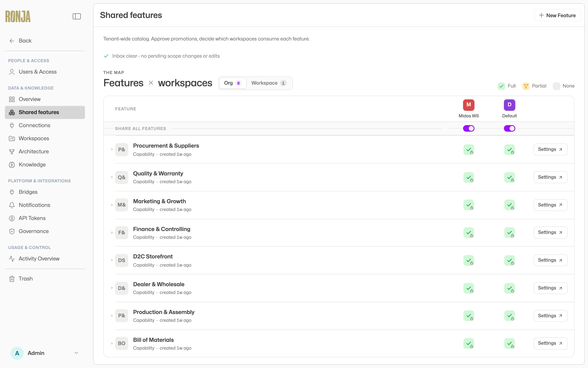The height and width of the screenshot is (368, 588).
Task: Click the BO badge of Bill of Materials
Action: click(x=121, y=343)
